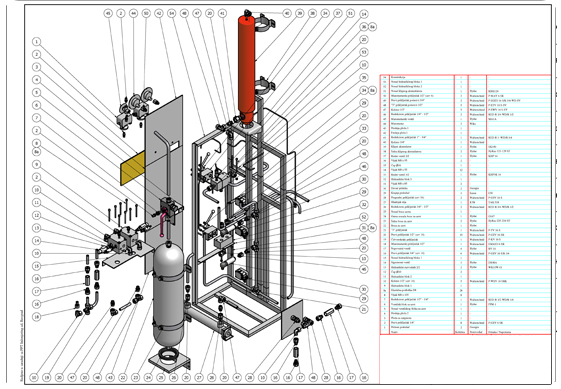Image resolution: width=561 pixels, height=389 pixels.
Task: Click balloon number 7
Action: point(36,118)
